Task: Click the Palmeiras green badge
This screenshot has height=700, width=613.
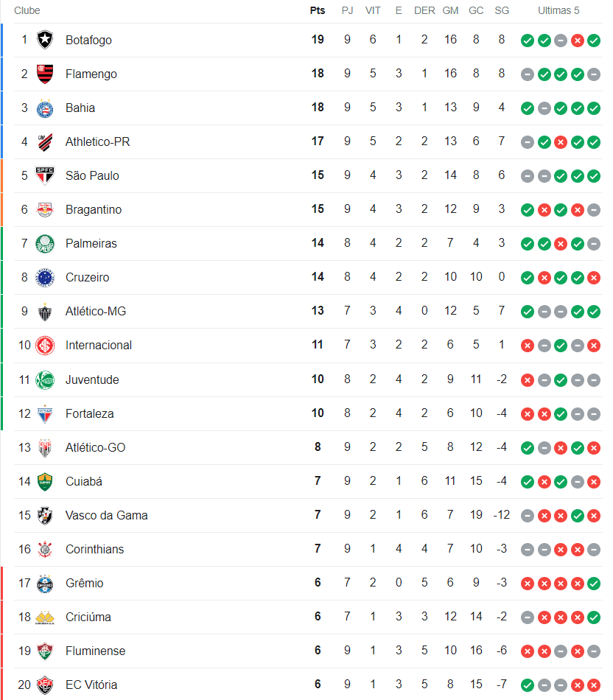Action: (x=45, y=243)
